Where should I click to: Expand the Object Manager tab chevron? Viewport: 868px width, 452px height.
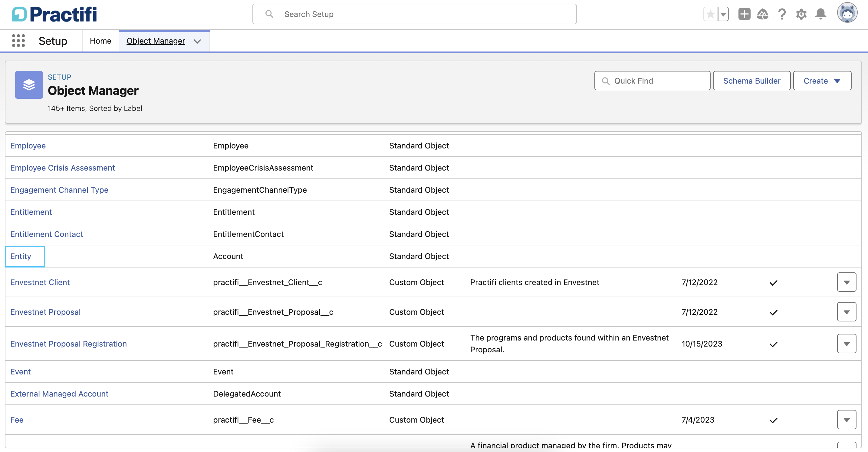coord(197,41)
